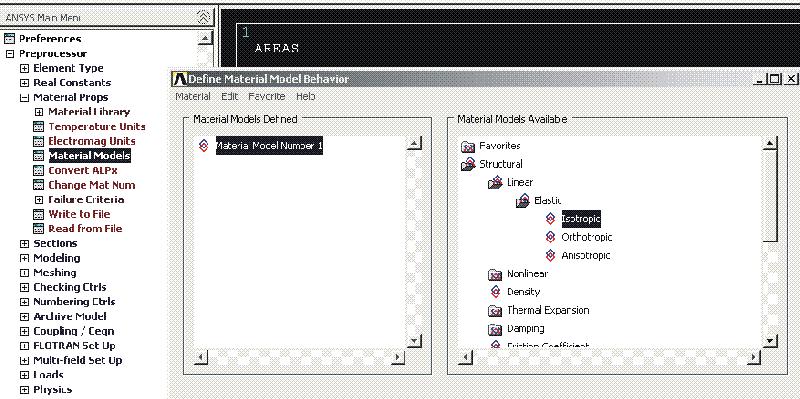Image resolution: width=800 pixels, height=399 pixels.
Task: Expand the Element Type node
Action: tap(24, 68)
